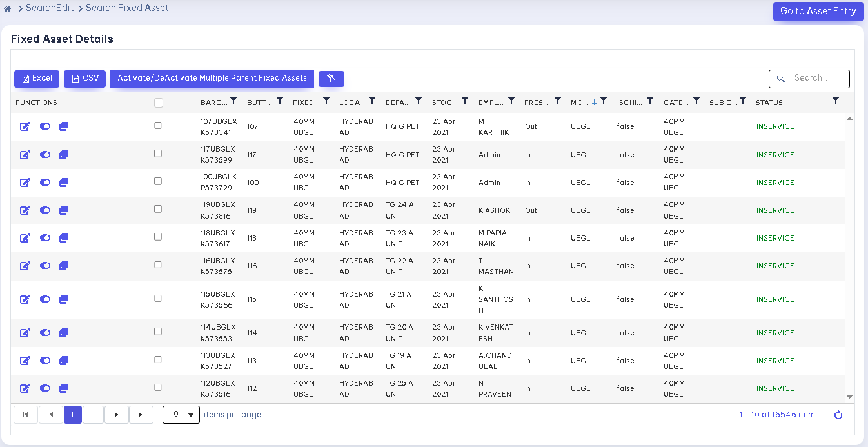Open filter for the Department column

pos(419,101)
